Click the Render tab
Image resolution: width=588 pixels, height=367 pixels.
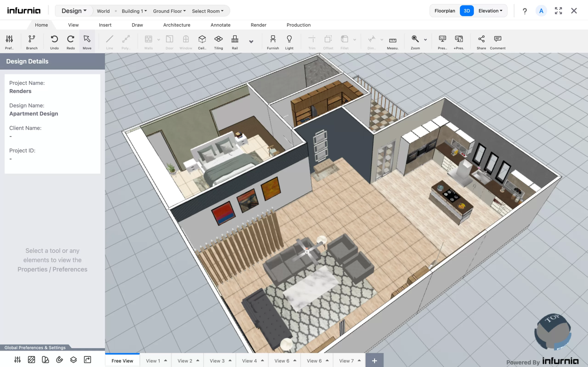point(258,25)
